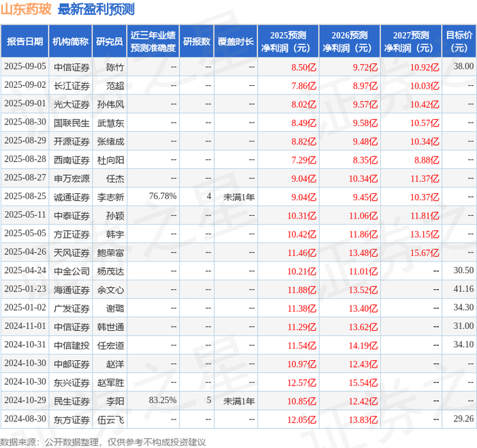Click 海通证券 institution cell
477x448 pixels.
tap(72, 290)
